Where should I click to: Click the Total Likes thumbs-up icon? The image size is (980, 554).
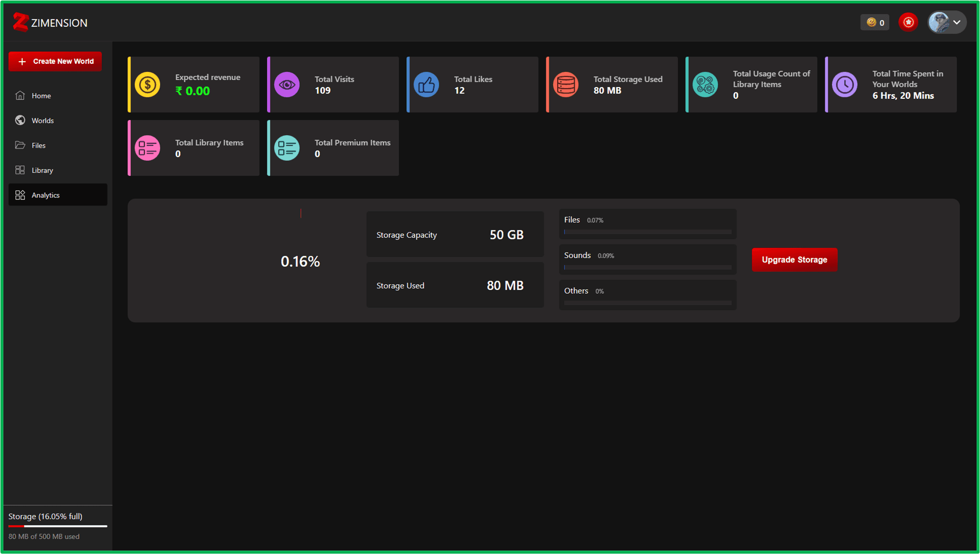click(426, 85)
